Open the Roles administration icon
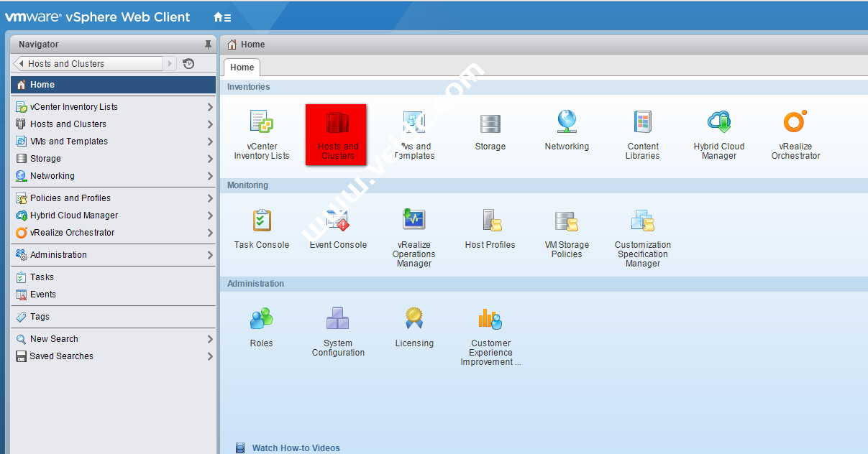The image size is (868, 454). [x=261, y=319]
